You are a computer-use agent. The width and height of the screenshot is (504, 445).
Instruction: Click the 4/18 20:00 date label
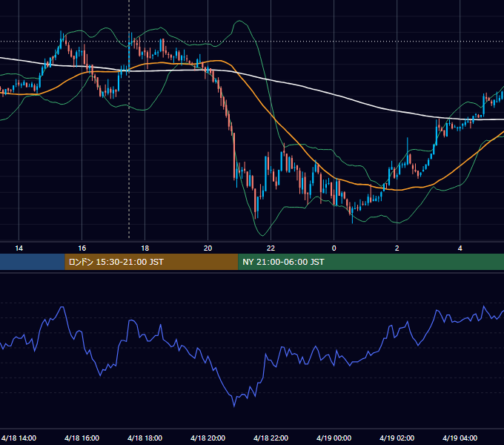[208, 438]
